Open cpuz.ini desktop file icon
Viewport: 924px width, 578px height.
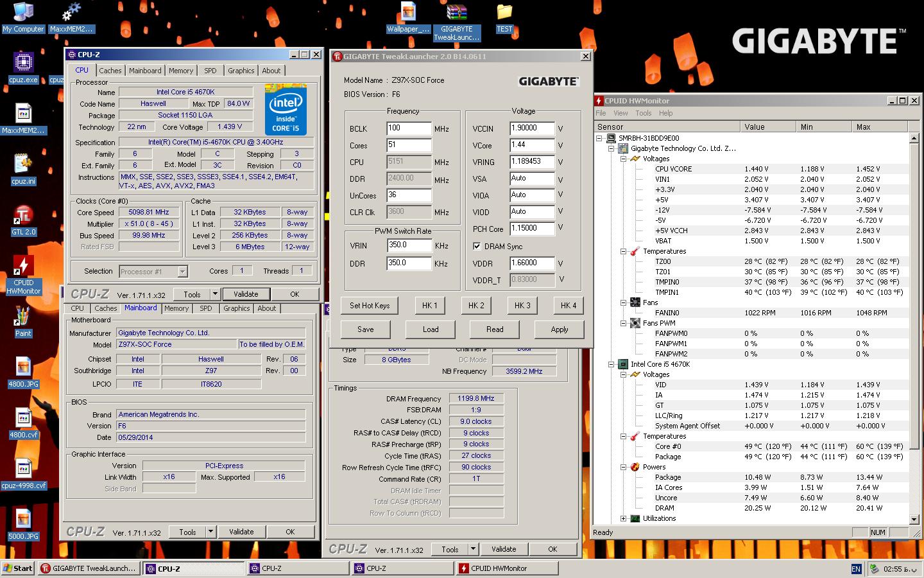23,170
